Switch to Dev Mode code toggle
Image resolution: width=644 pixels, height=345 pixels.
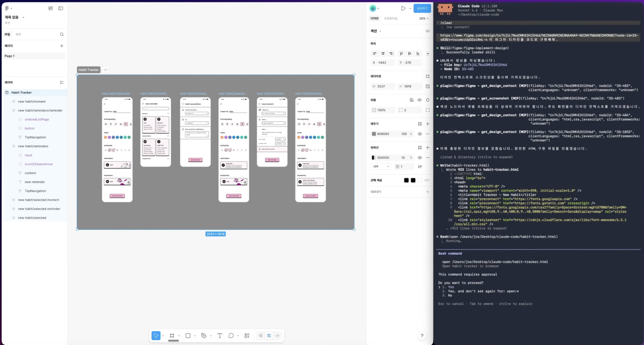pyautogui.click(x=277, y=336)
